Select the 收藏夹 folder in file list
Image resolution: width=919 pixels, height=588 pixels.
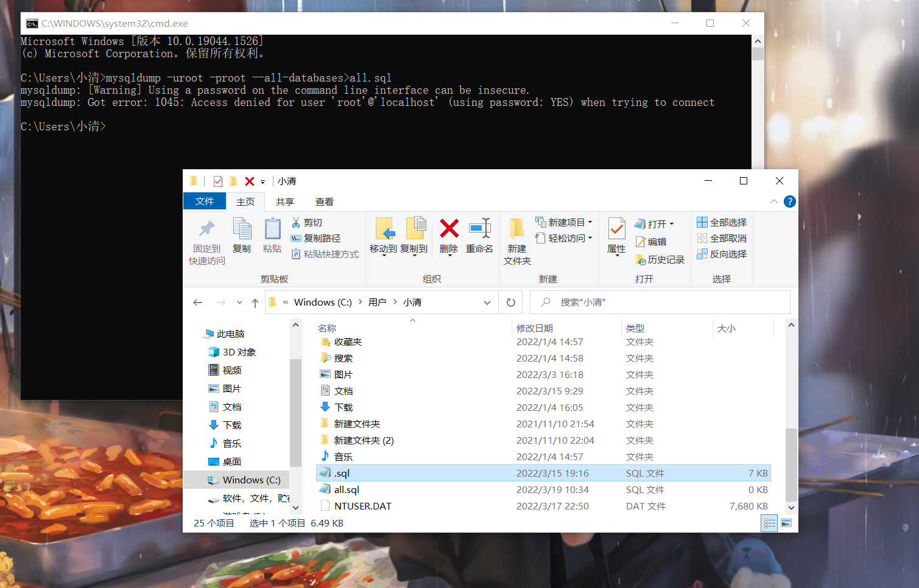(341, 342)
